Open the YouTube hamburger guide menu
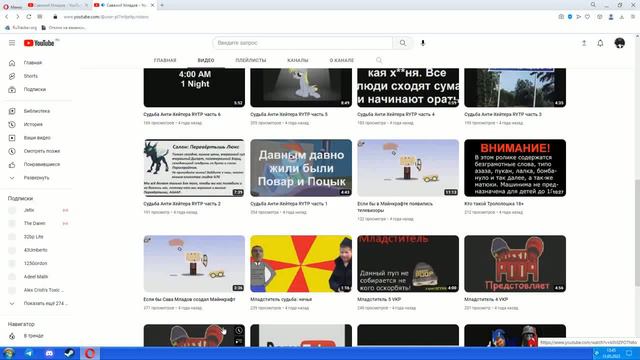This screenshot has height=360, width=640. click(12, 43)
